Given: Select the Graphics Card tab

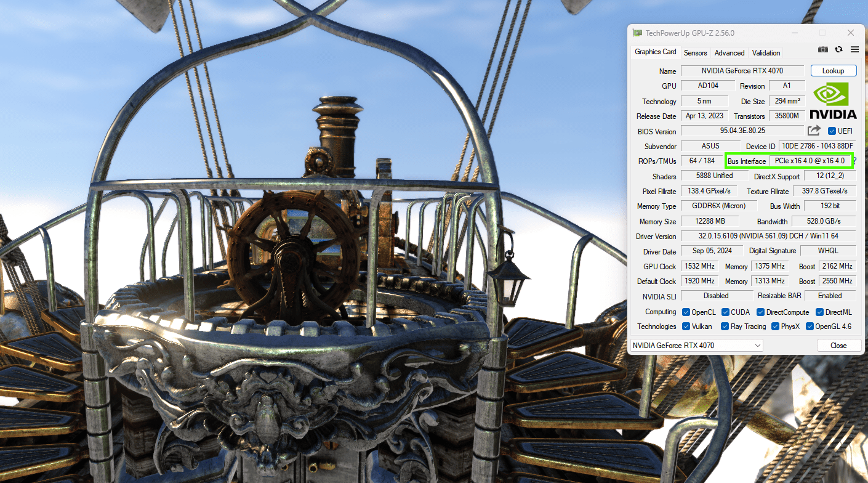Looking at the screenshot, I should click(656, 52).
